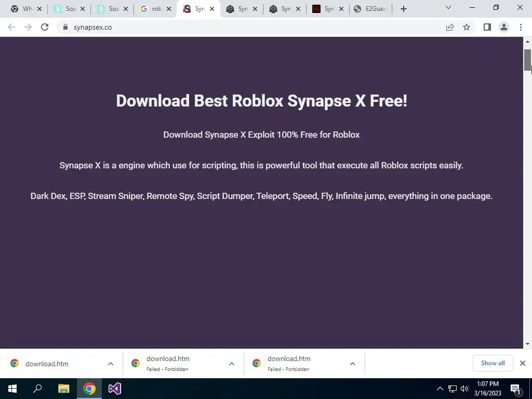
Task: Close the first 'Wh' tab
Action: 39,9
